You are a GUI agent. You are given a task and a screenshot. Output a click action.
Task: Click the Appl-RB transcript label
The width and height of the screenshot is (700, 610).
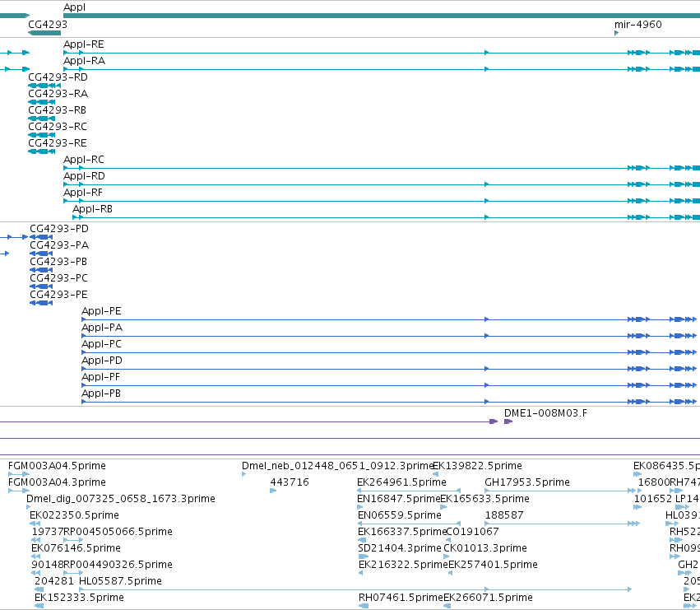coord(92,209)
